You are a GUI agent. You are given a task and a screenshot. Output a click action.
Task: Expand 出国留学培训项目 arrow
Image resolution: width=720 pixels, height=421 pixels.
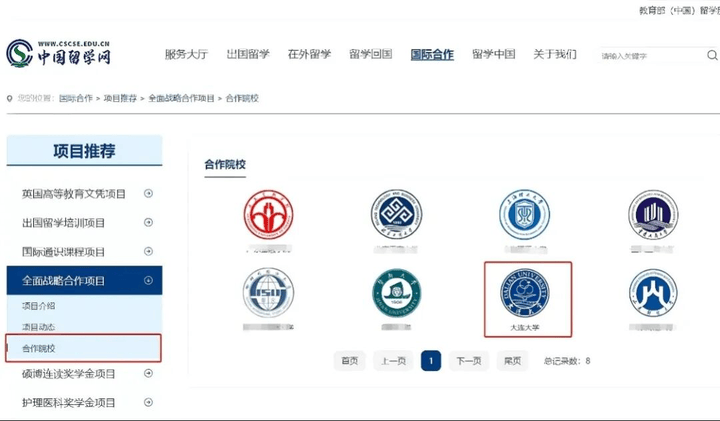pyautogui.click(x=148, y=222)
